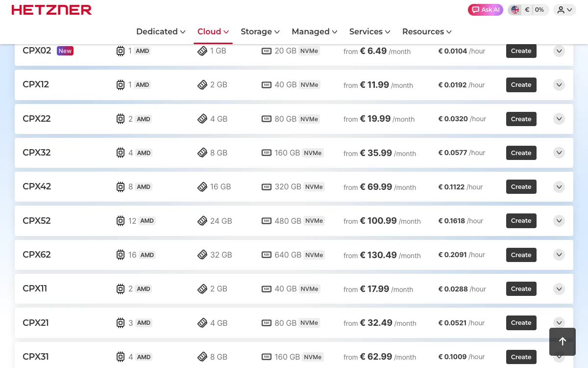Click the CPU icon in the CPX11 row
Image resolution: width=588 pixels, height=368 pixels.
pyautogui.click(x=121, y=289)
